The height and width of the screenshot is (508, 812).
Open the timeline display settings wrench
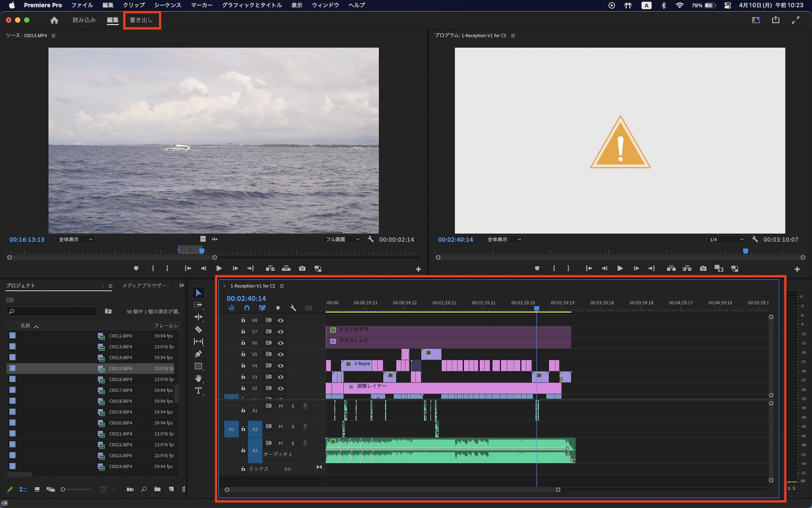(293, 308)
